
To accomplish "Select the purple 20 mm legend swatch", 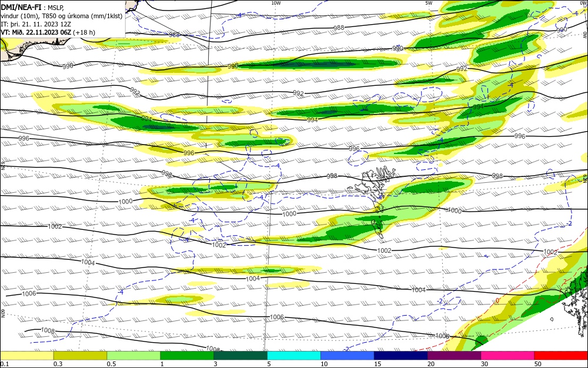I will pyautogui.click(x=454, y=356).
